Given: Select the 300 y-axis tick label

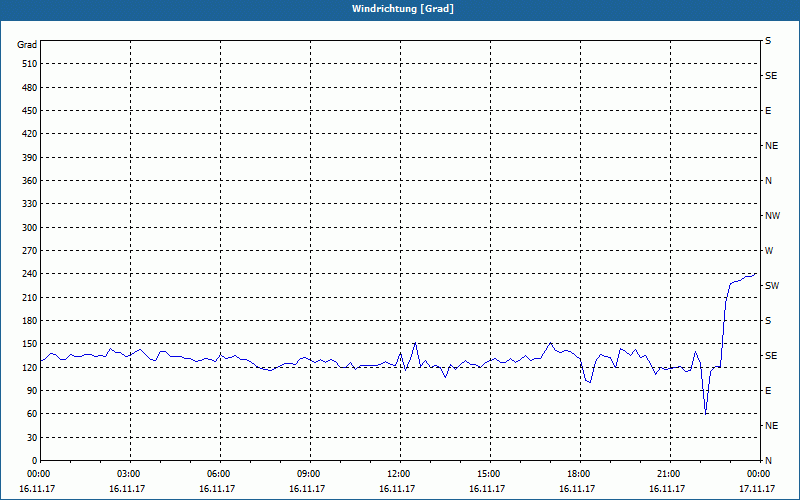Looking at the screenshot, I should [30, 228].
